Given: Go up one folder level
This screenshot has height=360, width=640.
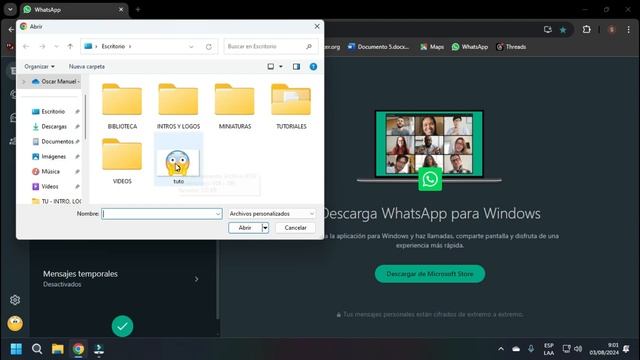Looking at the screenshot, I should pos(70,47).
